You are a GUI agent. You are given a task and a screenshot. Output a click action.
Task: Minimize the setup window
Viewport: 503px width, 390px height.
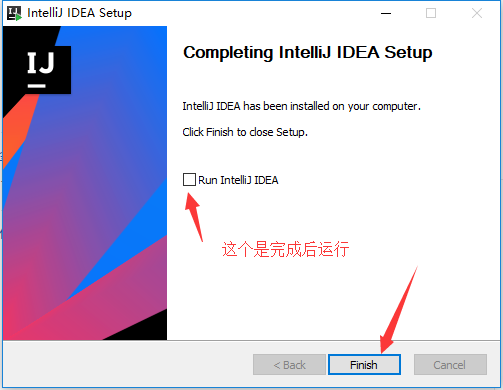click(x=386, y=13)
